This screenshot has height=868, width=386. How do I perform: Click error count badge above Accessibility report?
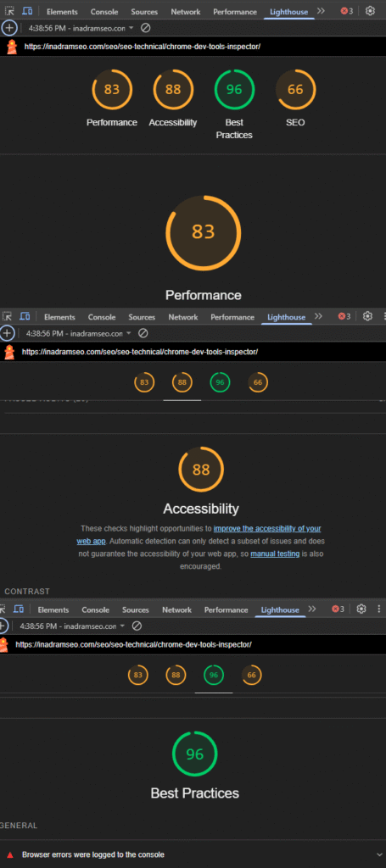[x=344, y=316]
